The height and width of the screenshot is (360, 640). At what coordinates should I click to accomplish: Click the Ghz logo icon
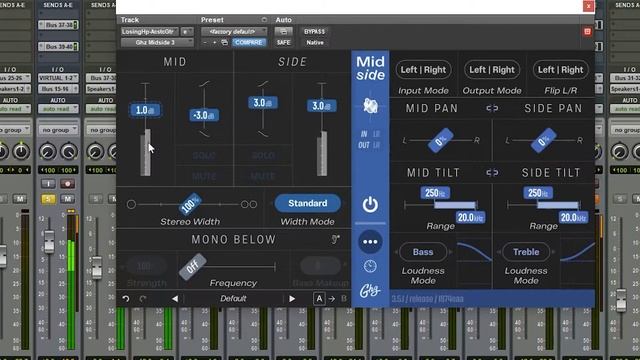coord(370,291)
